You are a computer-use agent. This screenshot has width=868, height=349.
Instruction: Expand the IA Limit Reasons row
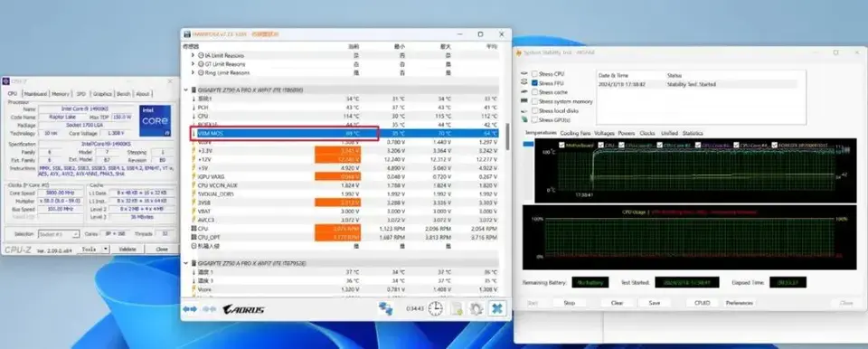click(193, 55)
